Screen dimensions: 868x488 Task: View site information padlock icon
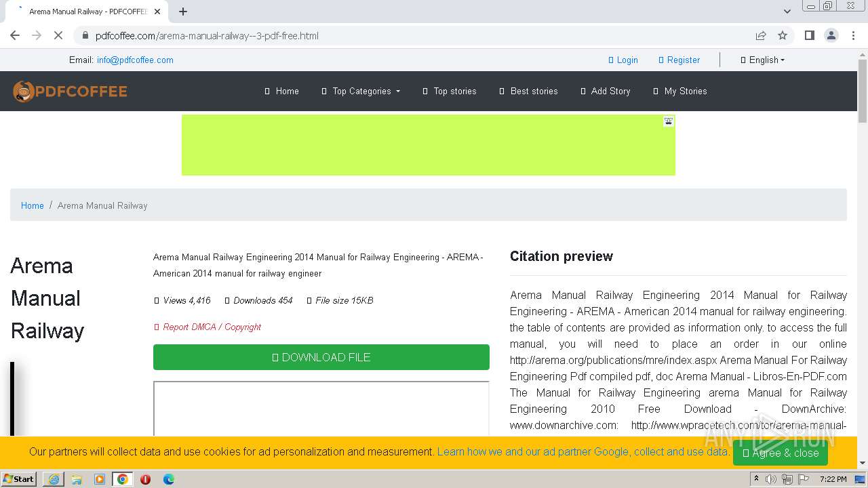click(x=85, y=35)
